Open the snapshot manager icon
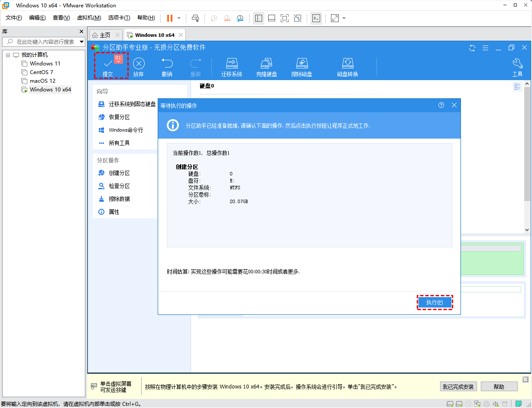The height and width of the screenshot is (408, 532). 240,18
